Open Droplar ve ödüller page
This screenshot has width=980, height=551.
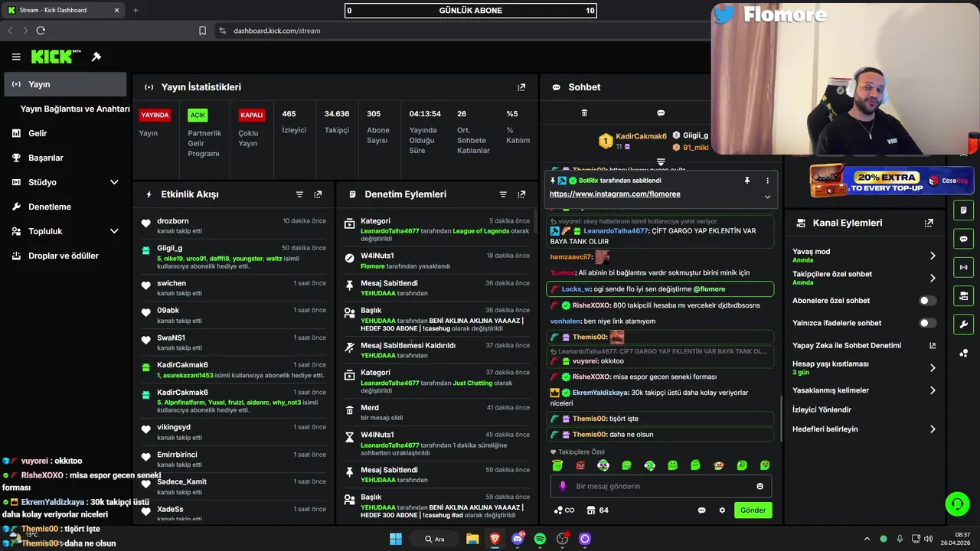pos(65,256)
